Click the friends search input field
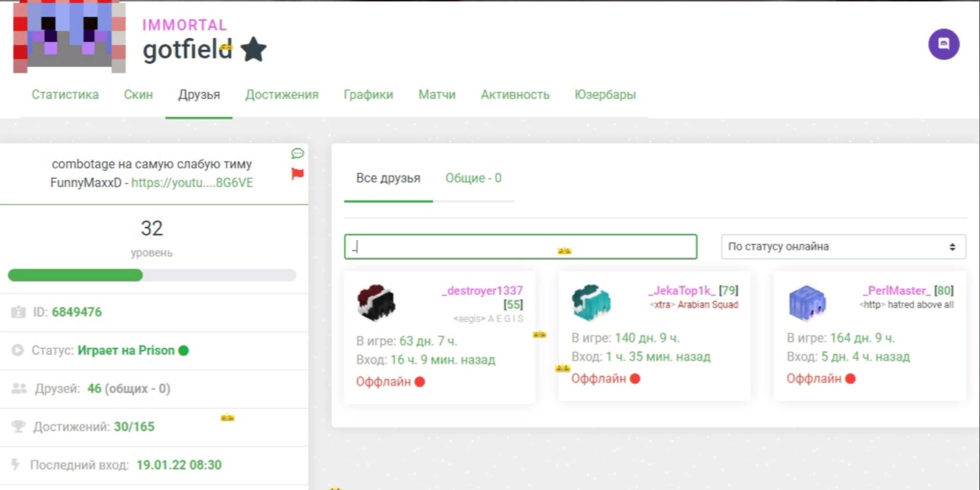980x490 pixels. 520,247
